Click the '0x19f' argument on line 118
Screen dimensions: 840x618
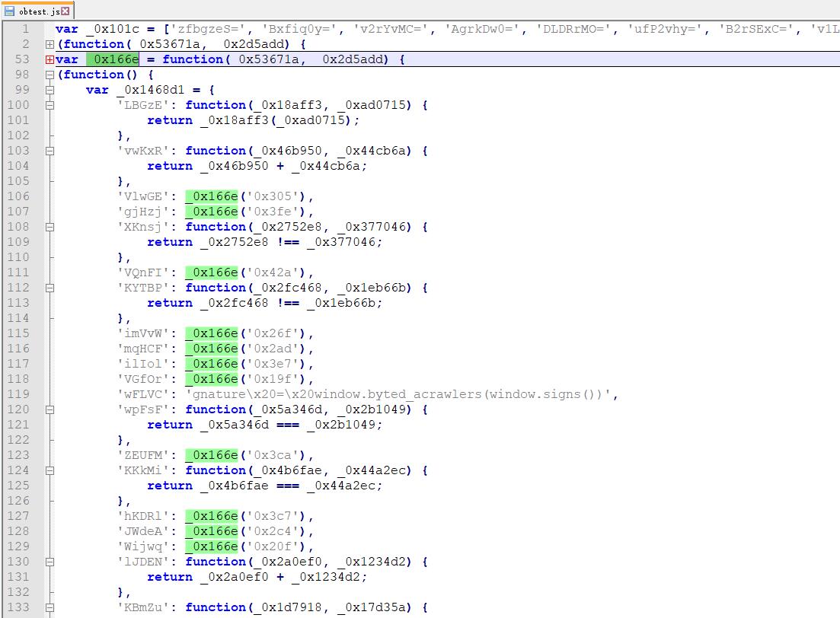pyautogui.click(x=272, y=379)
